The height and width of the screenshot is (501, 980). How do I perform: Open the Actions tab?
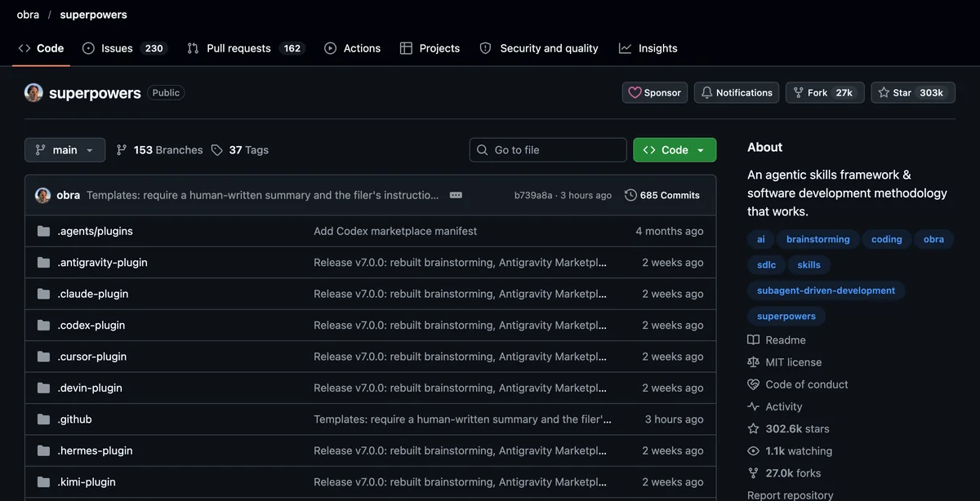coord(353,48)
